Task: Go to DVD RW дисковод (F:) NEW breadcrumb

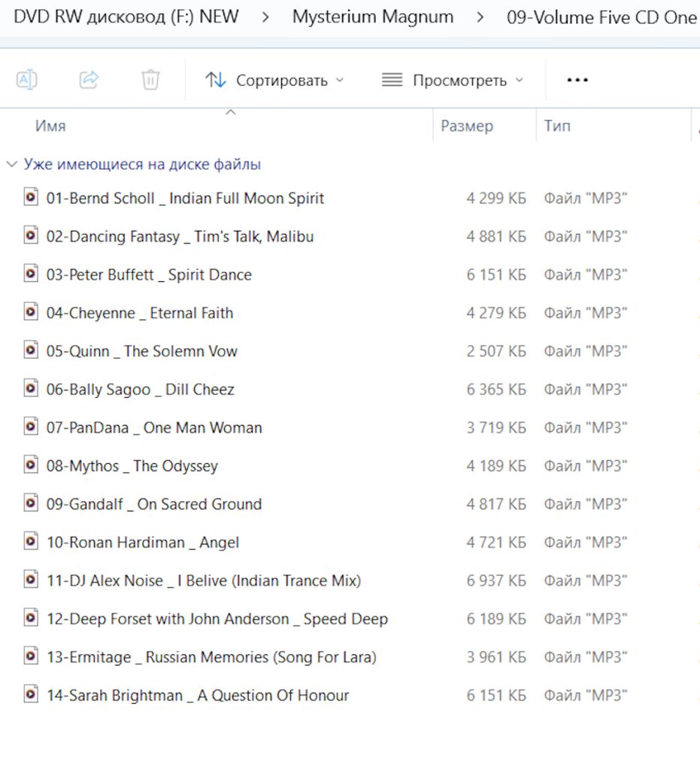Action: [126, 17]
